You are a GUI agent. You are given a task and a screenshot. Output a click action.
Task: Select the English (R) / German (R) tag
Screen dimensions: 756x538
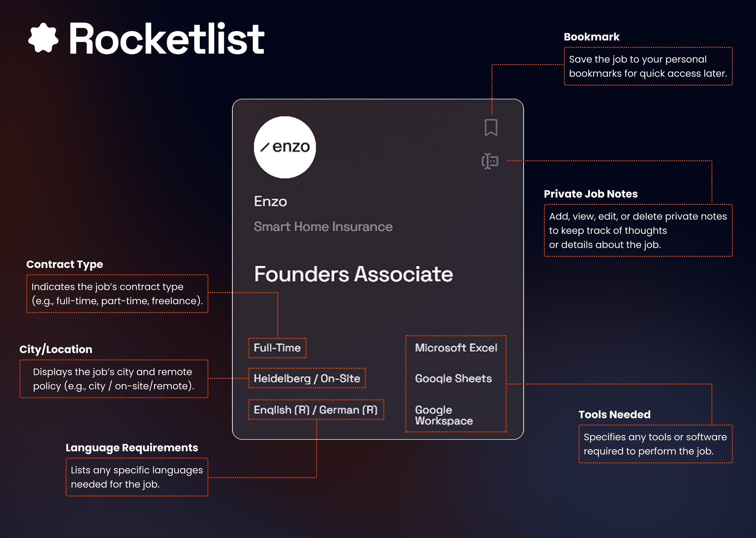[316, 410]
